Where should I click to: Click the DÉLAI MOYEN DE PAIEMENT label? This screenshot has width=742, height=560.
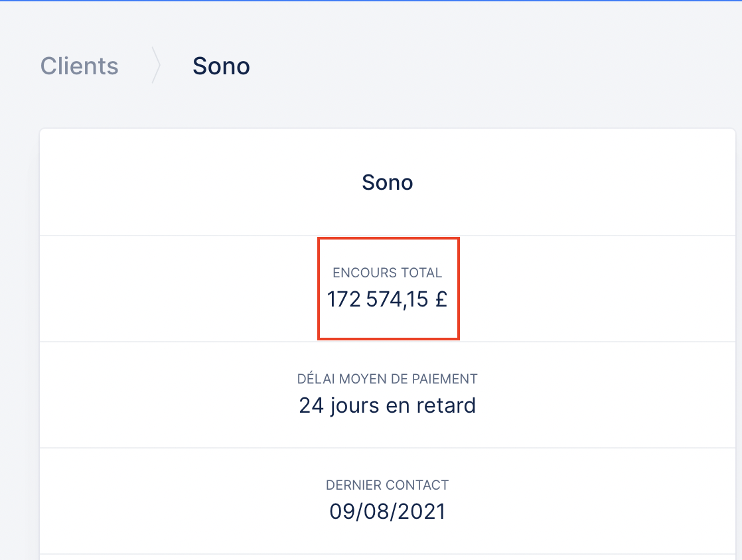(x=388, y=379)
